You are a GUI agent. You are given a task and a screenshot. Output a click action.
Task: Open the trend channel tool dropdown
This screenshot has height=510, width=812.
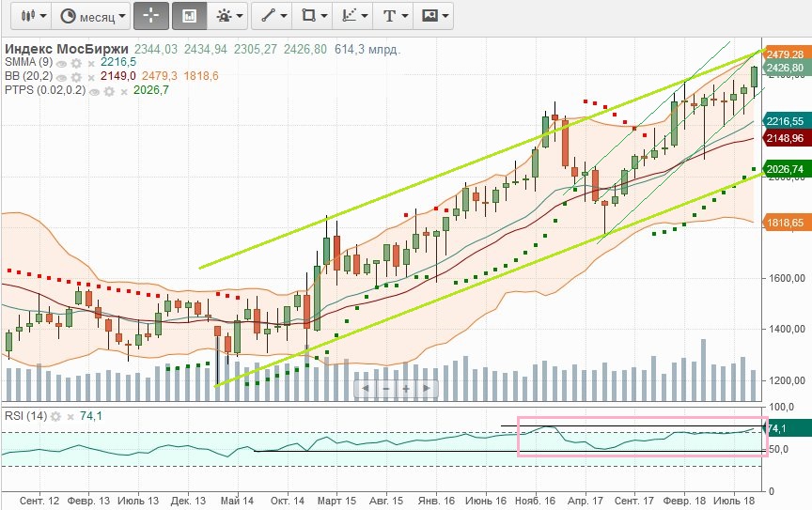tap(353, 16)
